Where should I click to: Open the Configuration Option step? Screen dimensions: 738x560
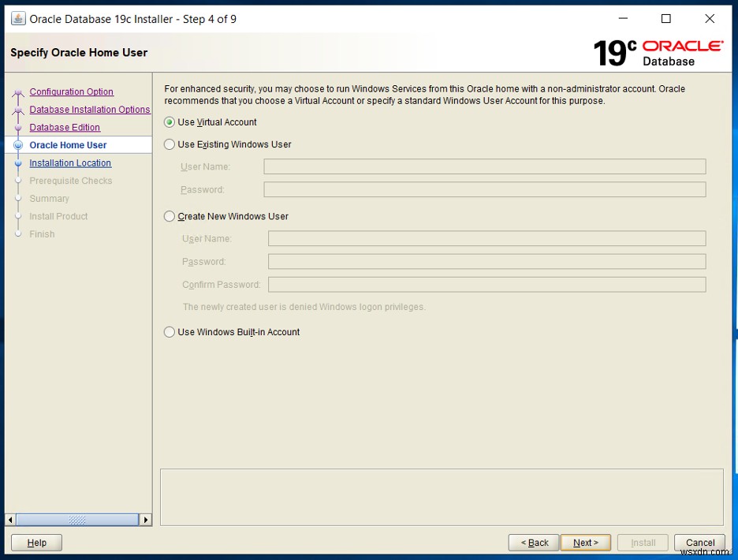(70, 91)
